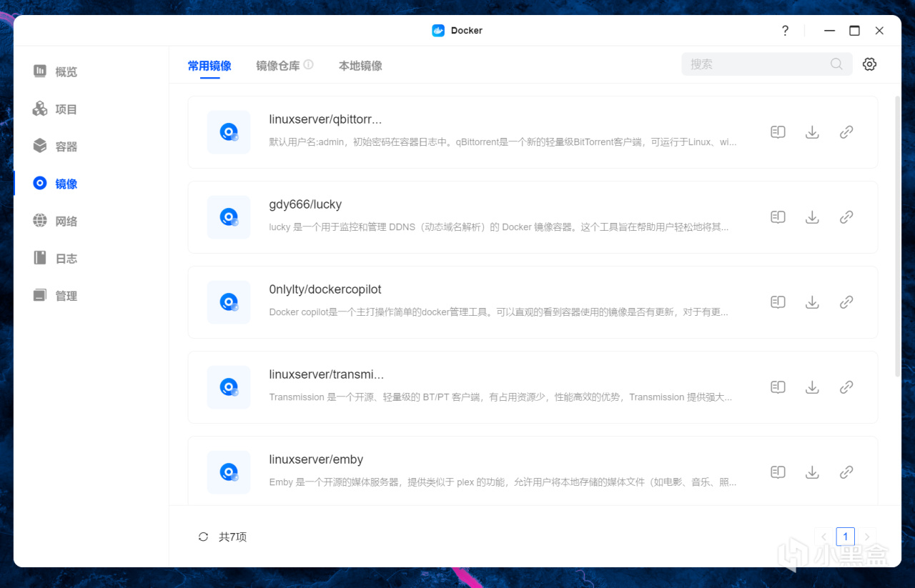915x588 pixels.
Task: Download the linuxserver/qbittorrent image
Action: tap(812, 132)
